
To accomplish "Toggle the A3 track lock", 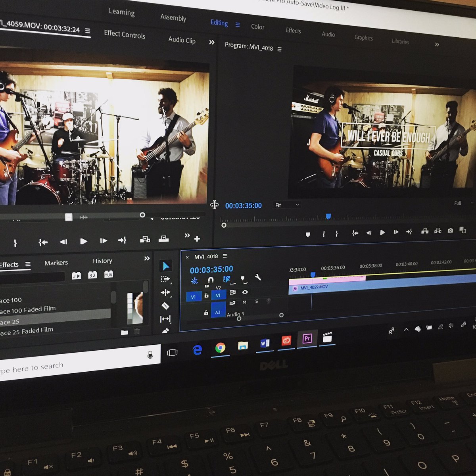I will coord(206,313).
